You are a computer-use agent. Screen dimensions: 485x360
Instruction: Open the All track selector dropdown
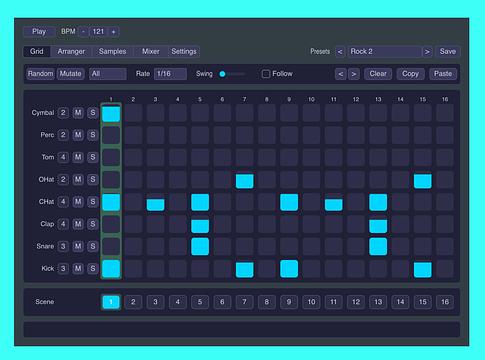click(108, 74)
